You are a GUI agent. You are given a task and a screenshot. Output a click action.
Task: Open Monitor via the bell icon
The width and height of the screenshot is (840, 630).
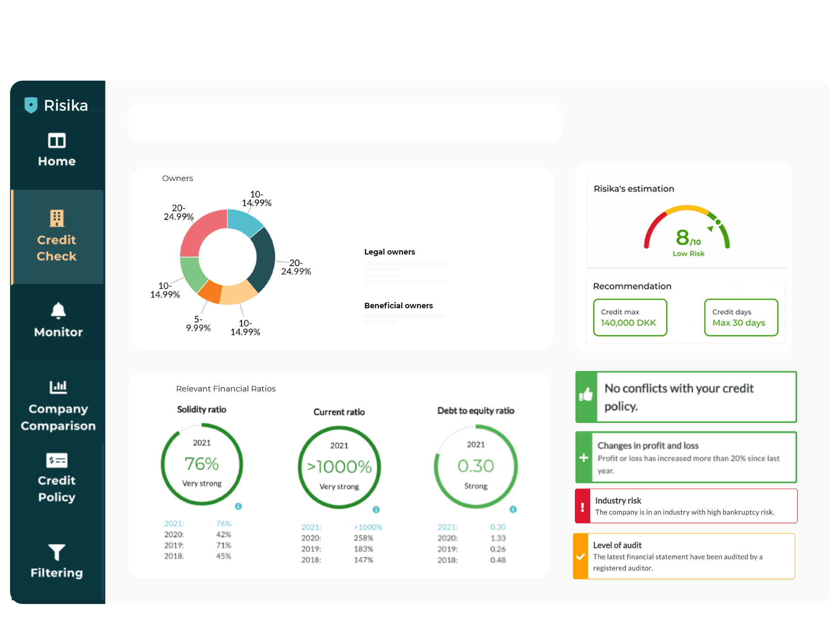[x=57, y=311]
